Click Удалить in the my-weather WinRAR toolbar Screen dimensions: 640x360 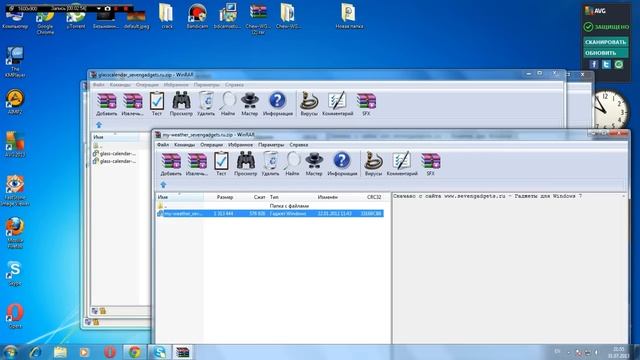click(270, 164)
